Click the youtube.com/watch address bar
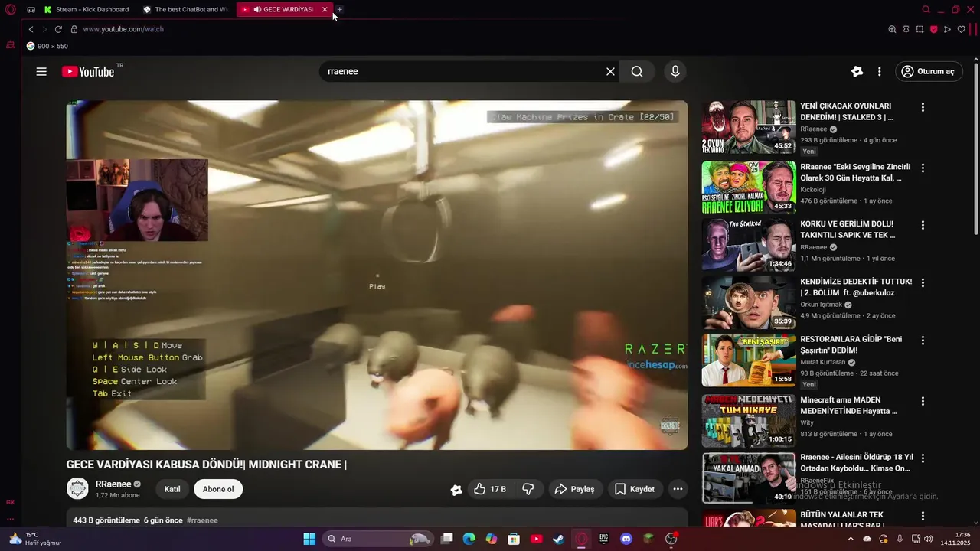The image size is (980, 551). pos(122,29)
